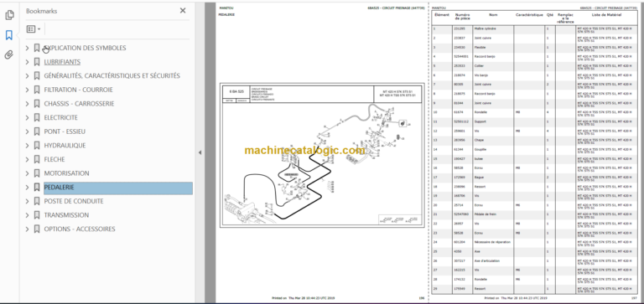Open the bookmark options dropdown

coord(34,29)
